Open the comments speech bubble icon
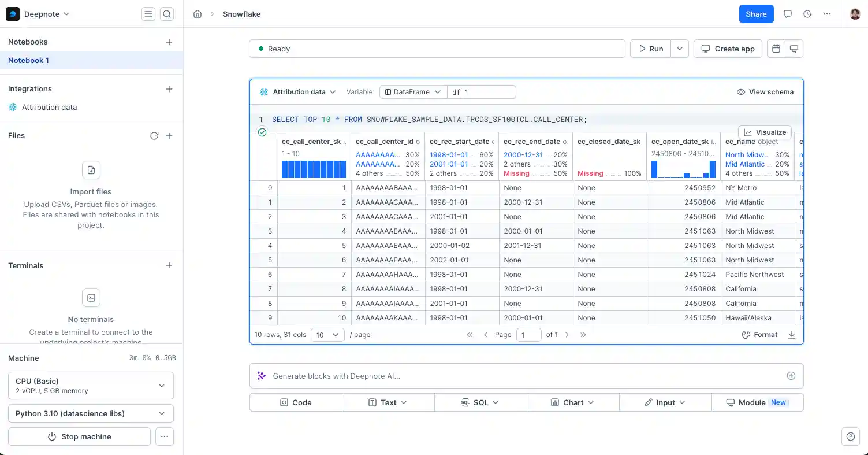This screenshot has height=455, width=868. [788, 14]
